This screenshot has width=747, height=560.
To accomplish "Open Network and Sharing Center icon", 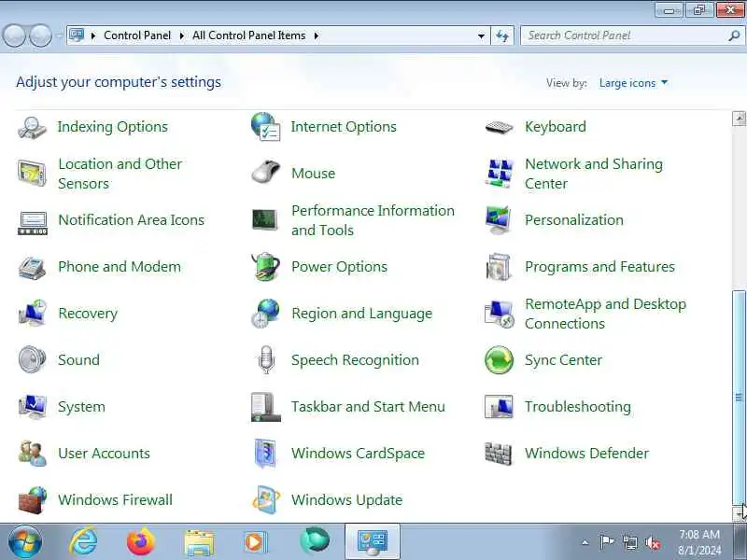I will tap(499, 174).
